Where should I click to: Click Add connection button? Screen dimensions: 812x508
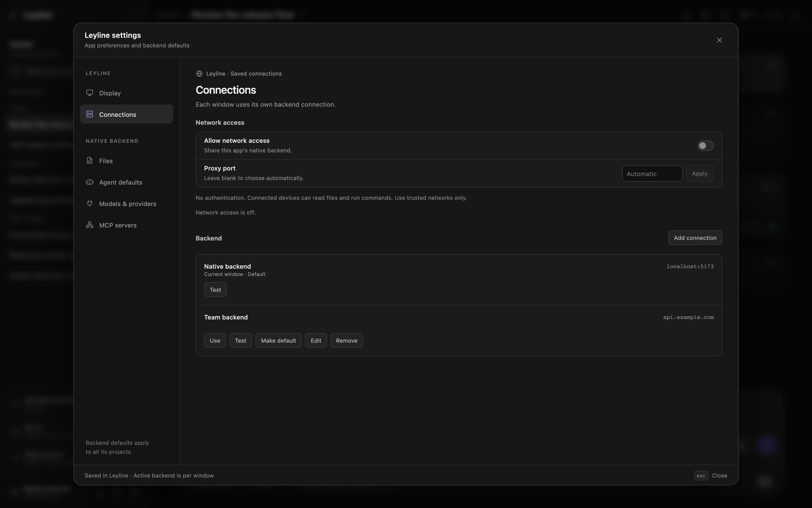coord(695,238)
